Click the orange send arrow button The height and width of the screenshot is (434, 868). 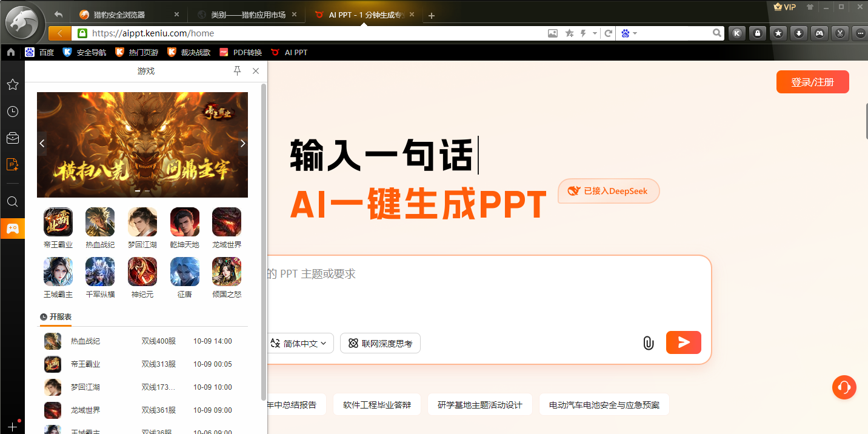click(x=684, y=342)
